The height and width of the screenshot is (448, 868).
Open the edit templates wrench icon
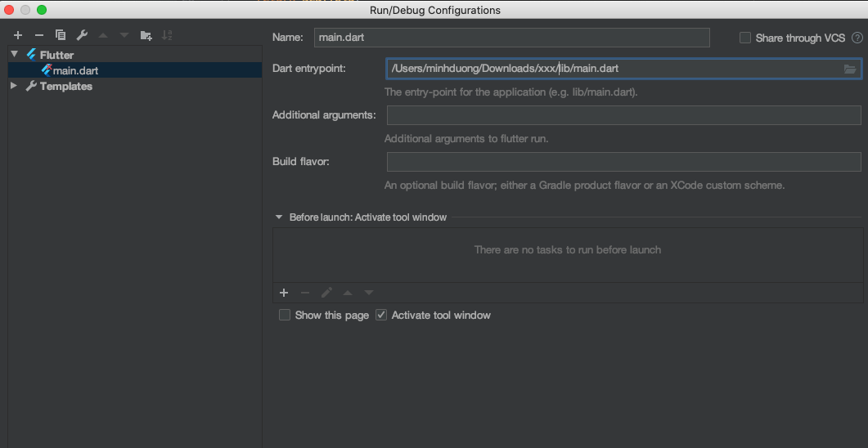[82, 35]
